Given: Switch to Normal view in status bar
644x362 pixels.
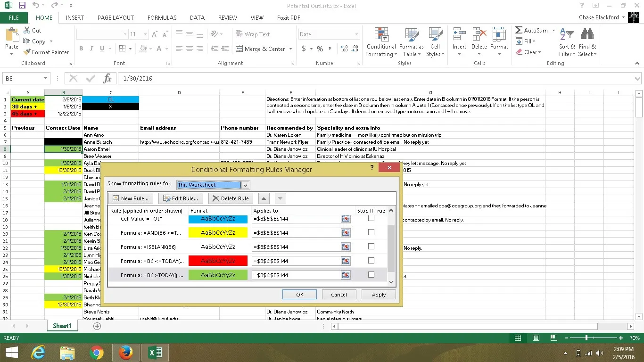Looking at the screenshot, I should pos(518,338).
